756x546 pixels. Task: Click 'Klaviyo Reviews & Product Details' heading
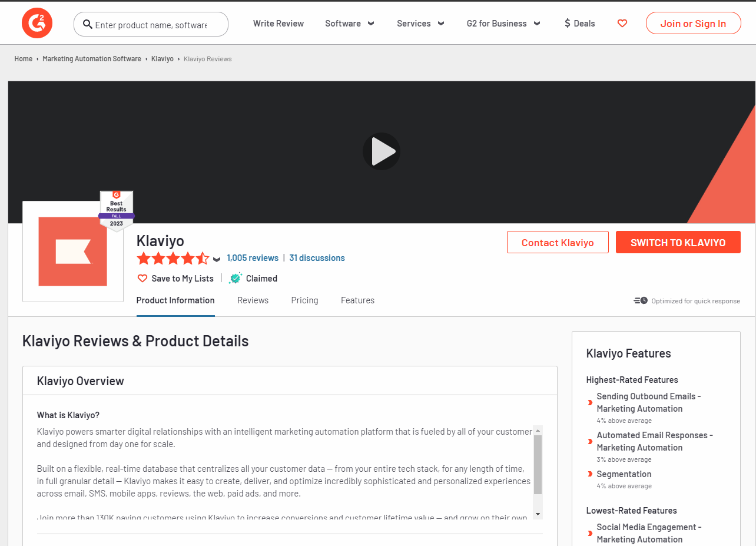coord(135,341)
